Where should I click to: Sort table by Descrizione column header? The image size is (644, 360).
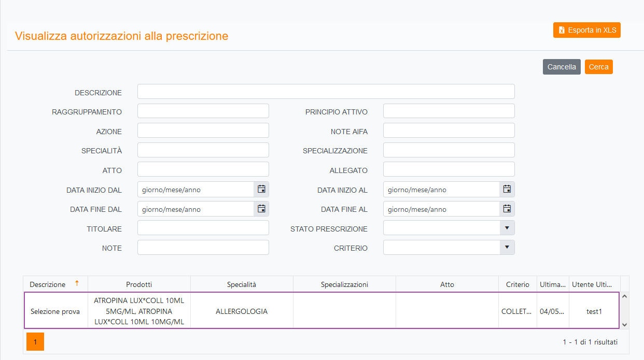(x=48, y=284)
